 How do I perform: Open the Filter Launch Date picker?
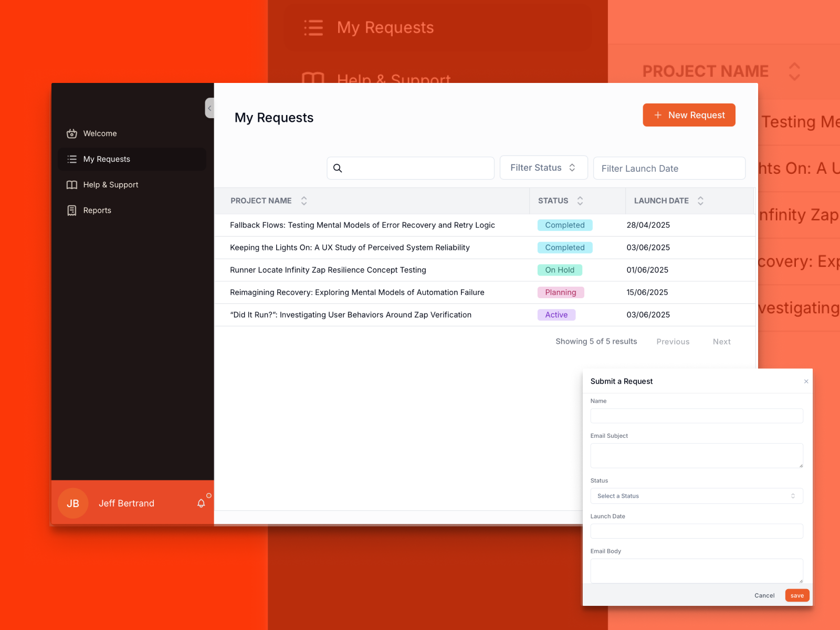[669, 169]
